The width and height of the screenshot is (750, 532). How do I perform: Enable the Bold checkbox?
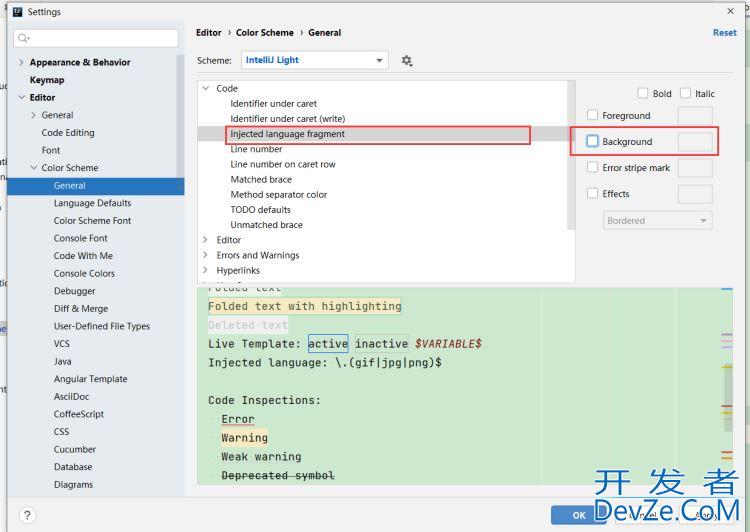(x=642, y=93)
